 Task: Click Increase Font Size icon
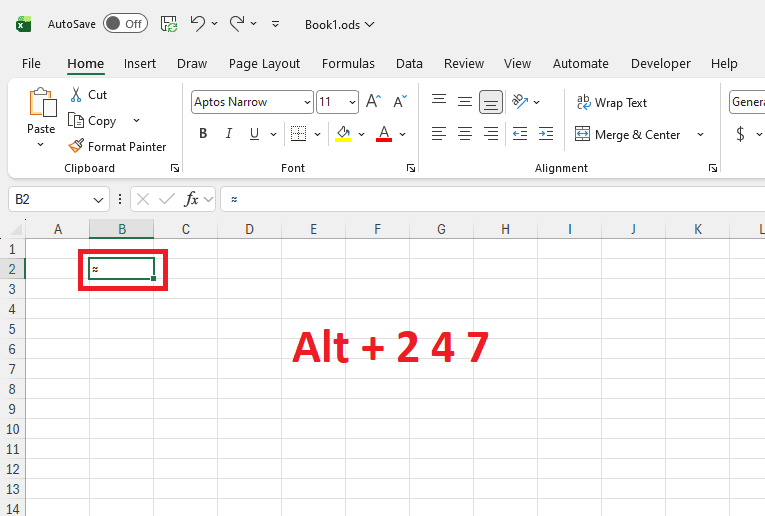click(x=374, y=101)
